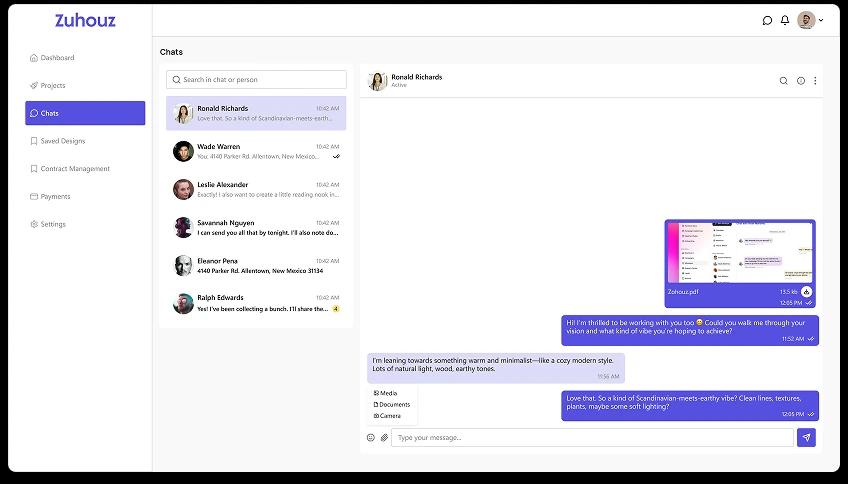Open the chat with Wade Warren
The image size is (848, 484).
256,151
